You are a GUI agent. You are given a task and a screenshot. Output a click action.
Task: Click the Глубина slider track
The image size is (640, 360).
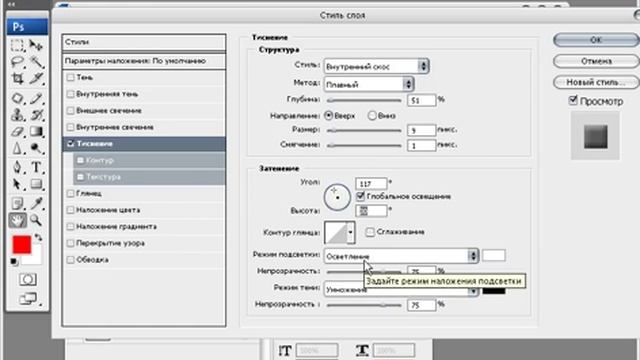[x=364, y=100]
